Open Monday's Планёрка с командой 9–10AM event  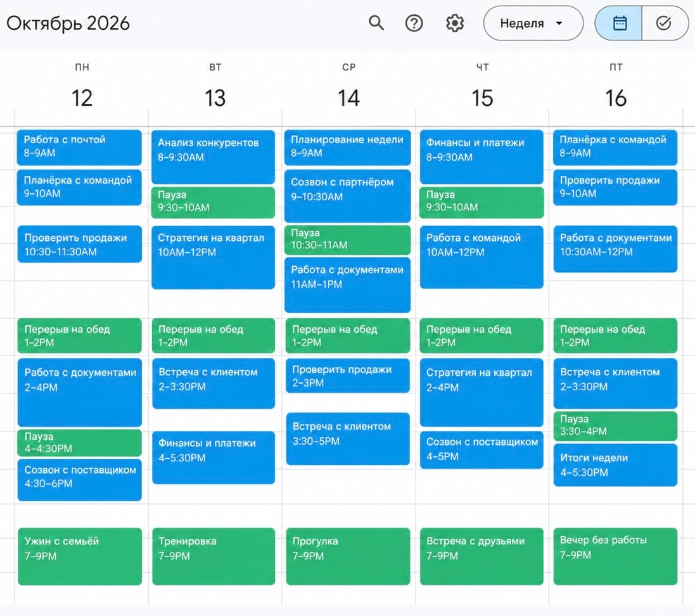(79, 187)
